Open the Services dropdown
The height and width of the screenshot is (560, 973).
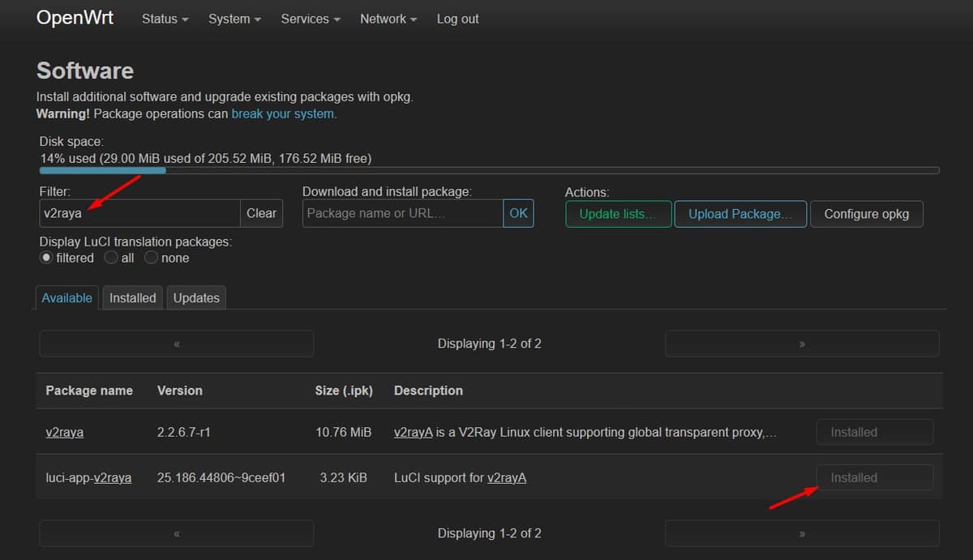click(309, 19)
